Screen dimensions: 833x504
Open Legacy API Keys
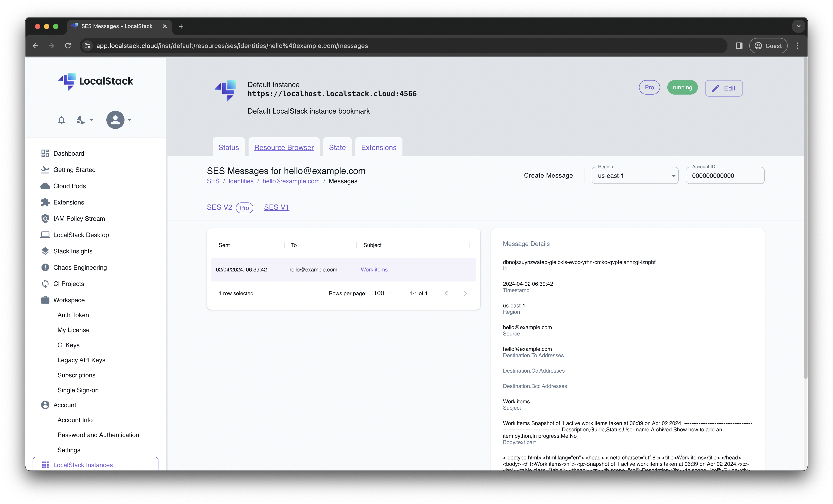pos(81,360)
